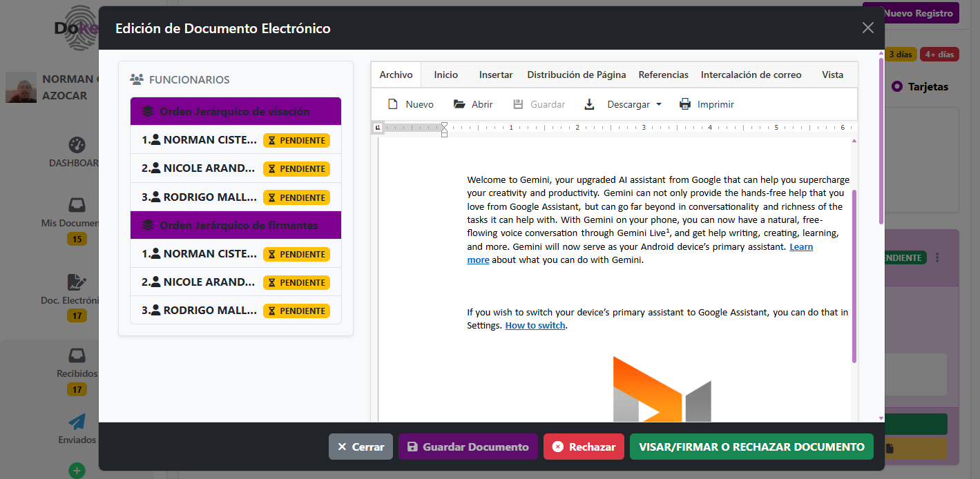The width and height of the screenshot is (980, 479).
Task: Open the Dashboard gauge icon in sidebar
Action: (x=77, y=145)
